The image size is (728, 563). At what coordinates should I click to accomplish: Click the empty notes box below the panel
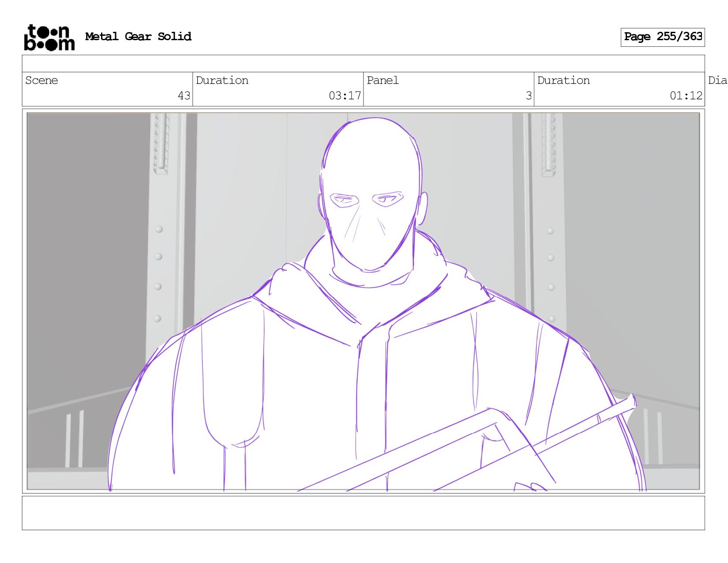pos(363,513)
